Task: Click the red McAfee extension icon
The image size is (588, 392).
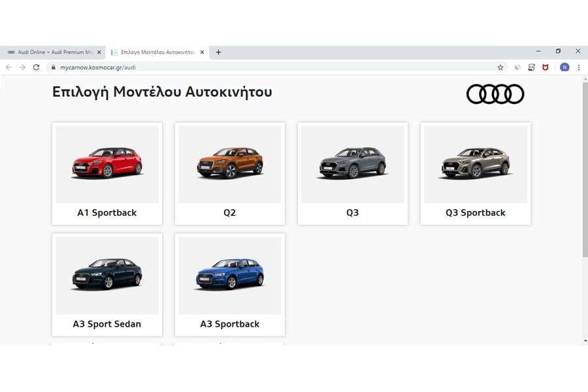Action: (x=546, y=67)
